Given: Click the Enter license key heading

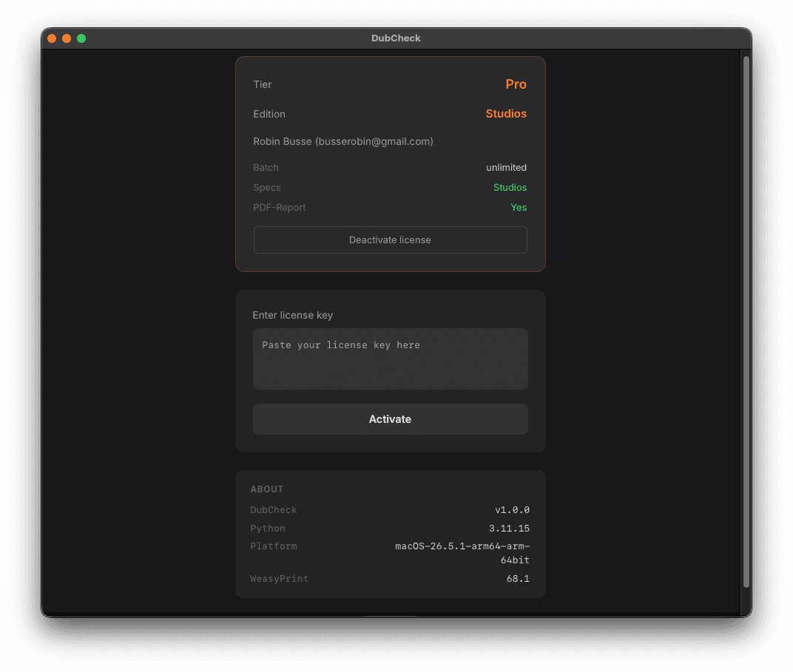Looking at the screenshot, I should click(292, 315).
